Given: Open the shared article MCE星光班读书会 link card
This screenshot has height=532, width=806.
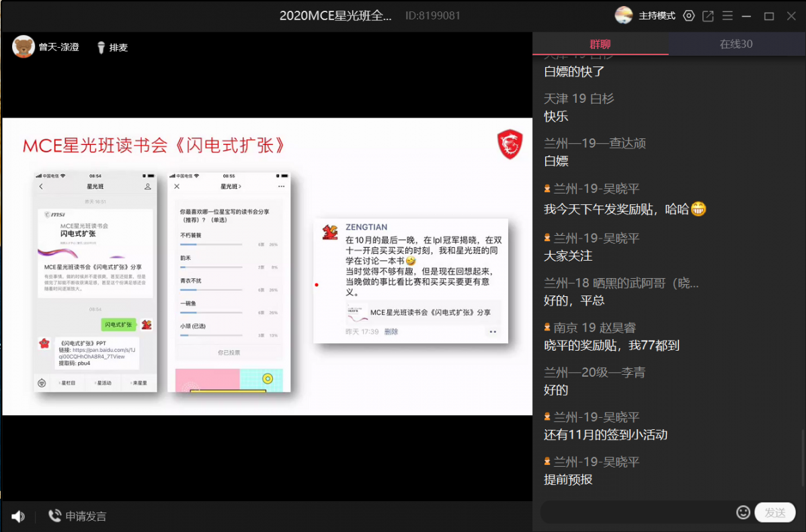Looking at the screenshot, I should pyautogui.click(x=423, y=312).
